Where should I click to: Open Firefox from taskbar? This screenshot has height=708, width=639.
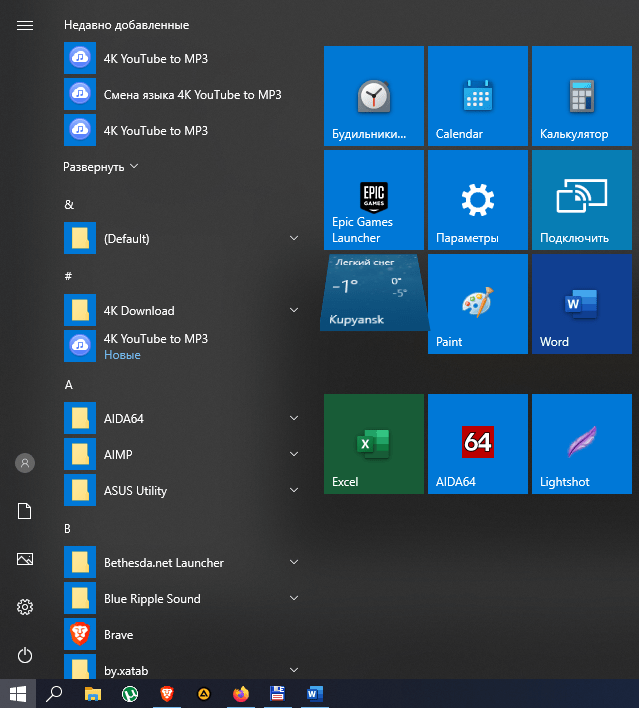[x=241, y=694]
